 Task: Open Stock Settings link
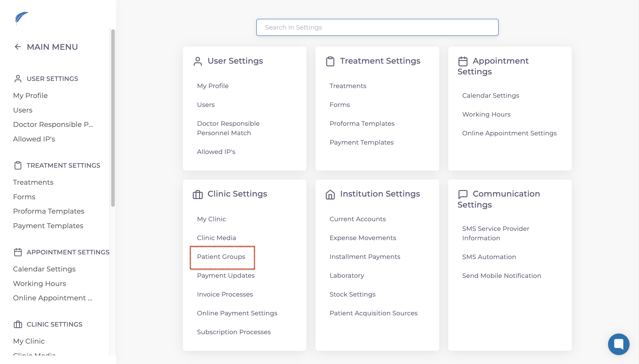tap(352, 294)
